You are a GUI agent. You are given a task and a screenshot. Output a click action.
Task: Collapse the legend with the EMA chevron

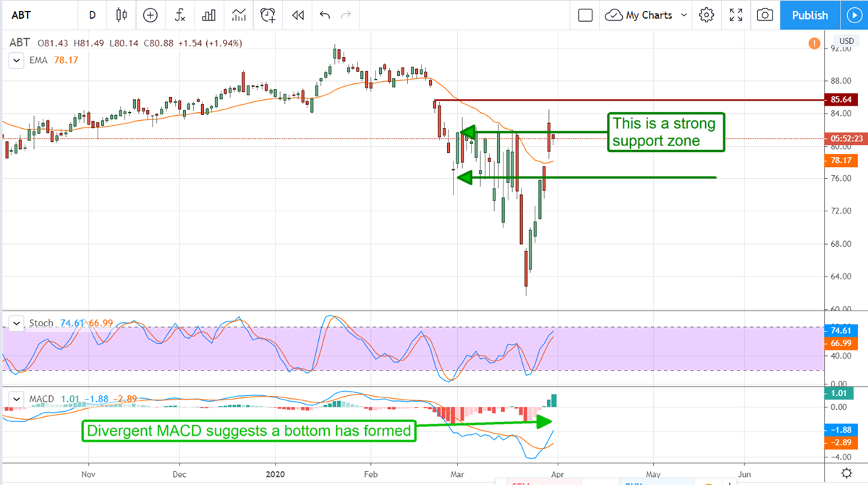[x=16, y=61]
